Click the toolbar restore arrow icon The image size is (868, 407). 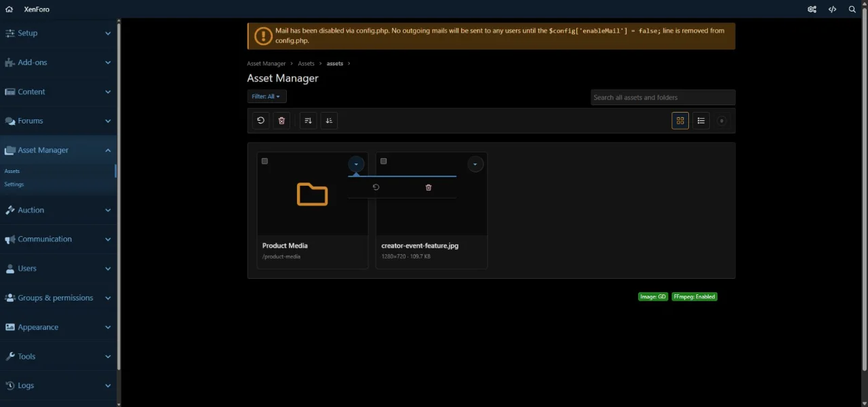260,121
